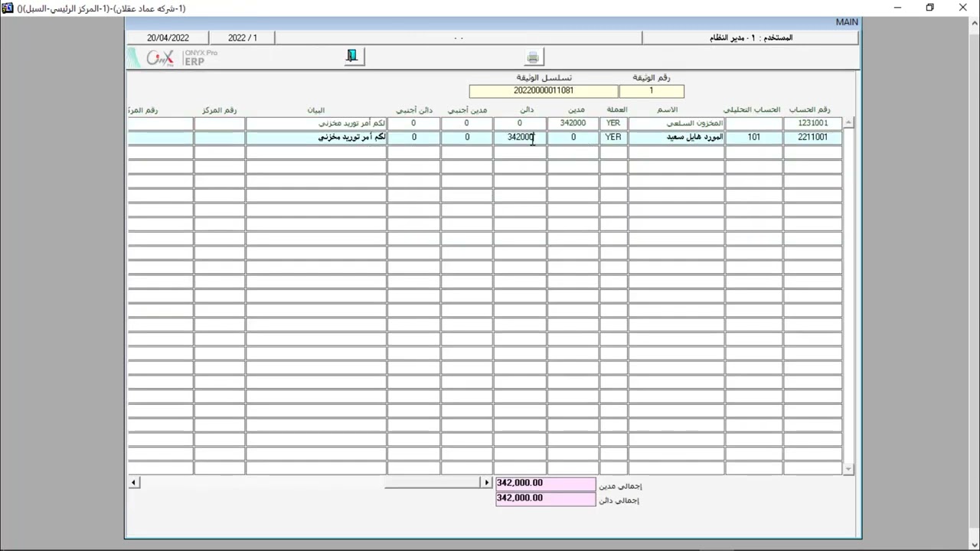
Task: Close the application window
Action: (963, 8)
